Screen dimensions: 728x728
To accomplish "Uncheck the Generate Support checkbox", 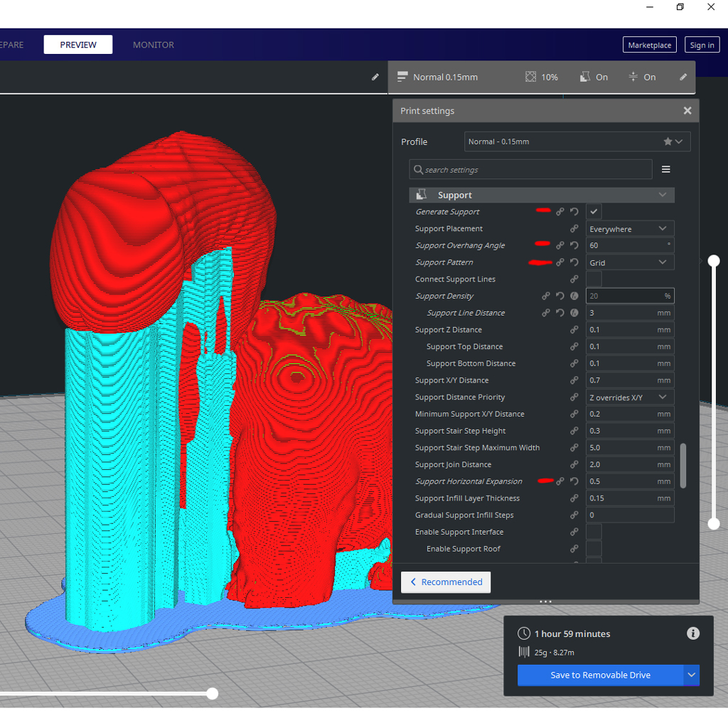I will [x=594, y=212].
